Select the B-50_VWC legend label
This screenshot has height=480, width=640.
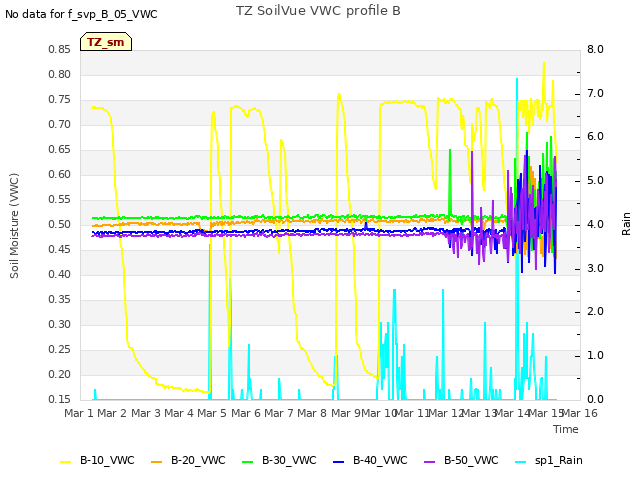(x=471, y=460)
